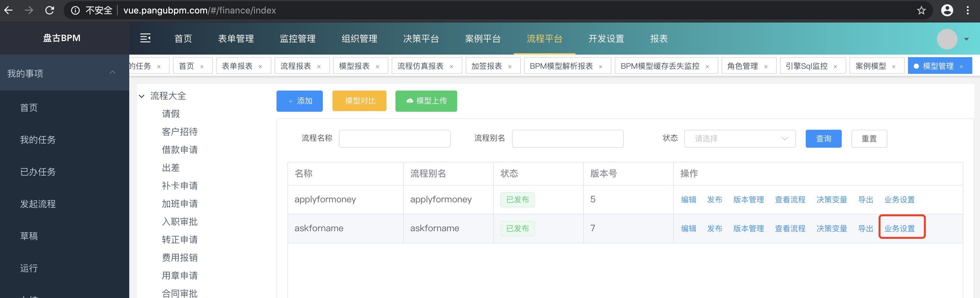Close the 流程报表 tab
This screenshot has height=298, width=980.
[319, 67]
